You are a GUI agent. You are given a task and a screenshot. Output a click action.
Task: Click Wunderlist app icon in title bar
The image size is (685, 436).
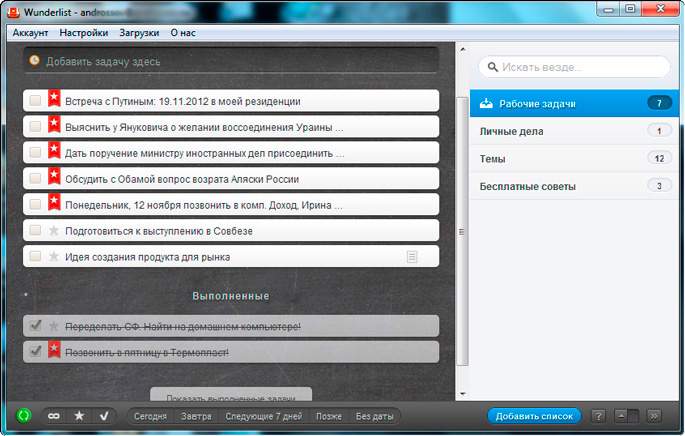pos(13,12)
